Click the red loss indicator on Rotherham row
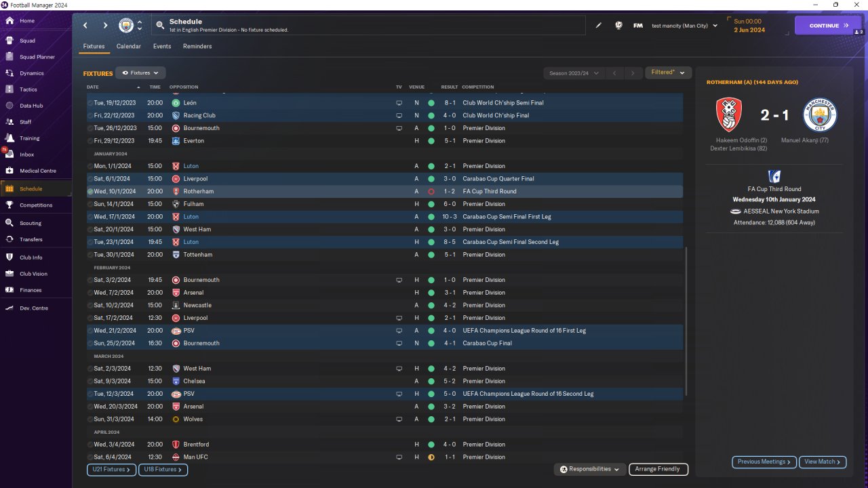 pyautogui.click(x=431, y=192)
